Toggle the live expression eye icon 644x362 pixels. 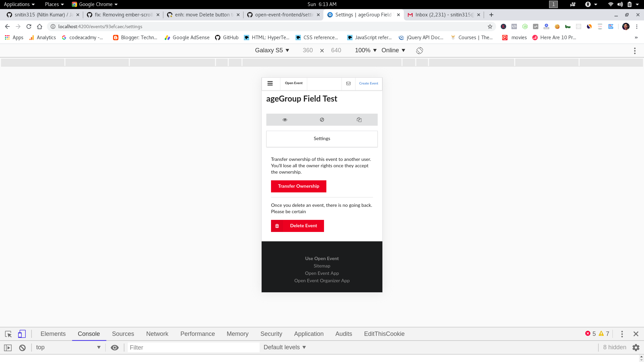click(115, 348)
